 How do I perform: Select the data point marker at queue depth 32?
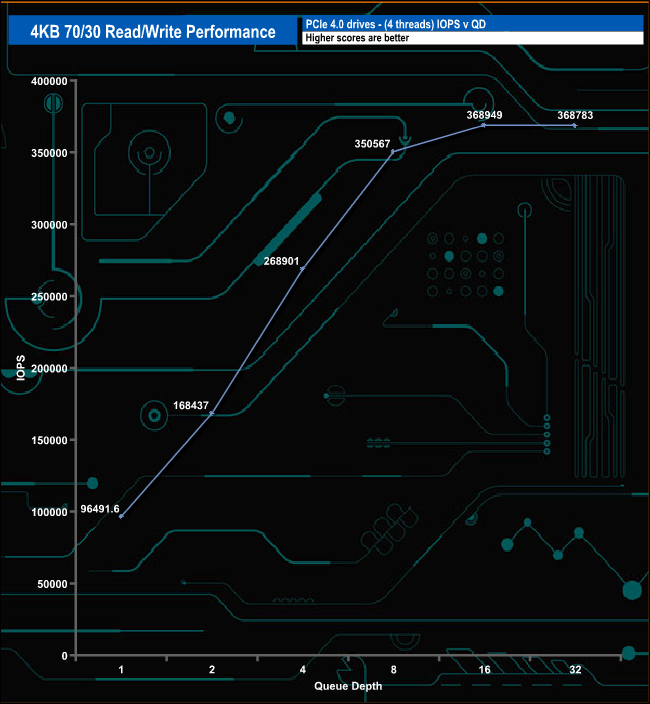pos(575,126)
